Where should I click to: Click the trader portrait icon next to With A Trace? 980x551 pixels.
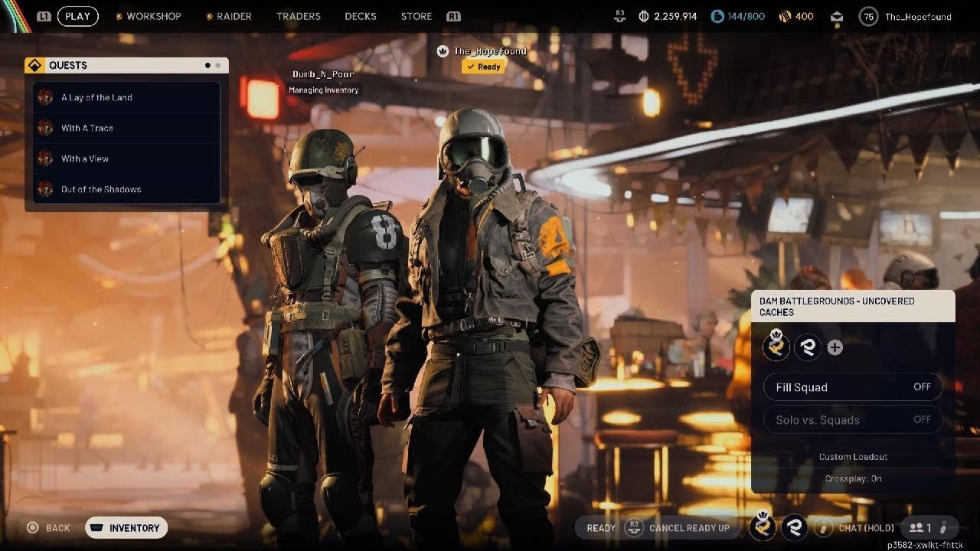tap(46, 128)
